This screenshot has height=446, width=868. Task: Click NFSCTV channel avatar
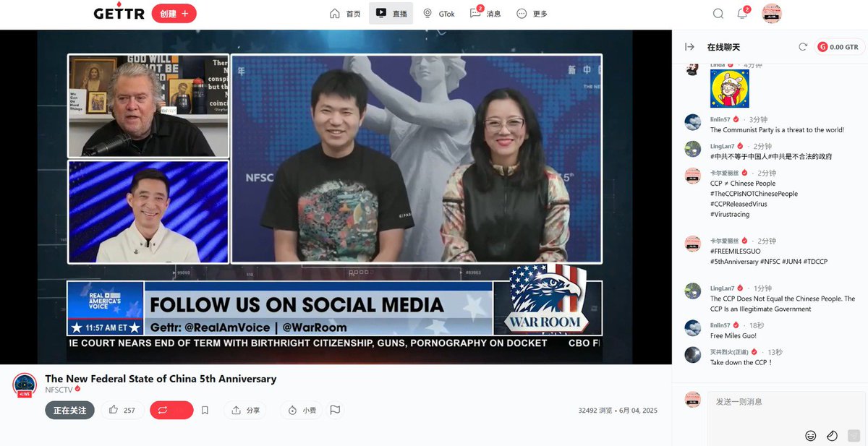[25, 385]
